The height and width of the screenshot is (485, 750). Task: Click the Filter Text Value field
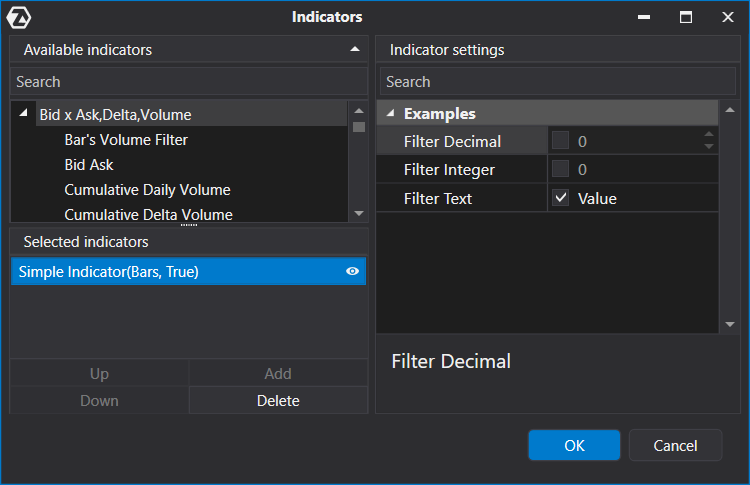click(646, 198)
